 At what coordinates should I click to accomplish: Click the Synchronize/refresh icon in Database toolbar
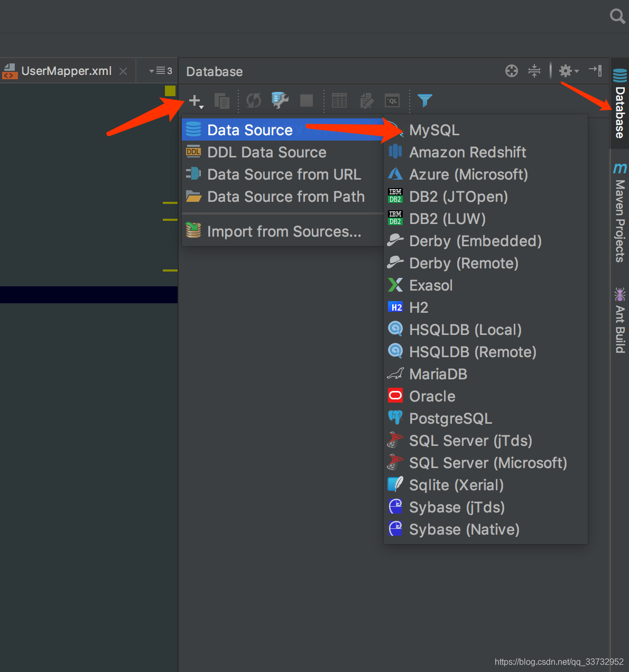point(253,100)
